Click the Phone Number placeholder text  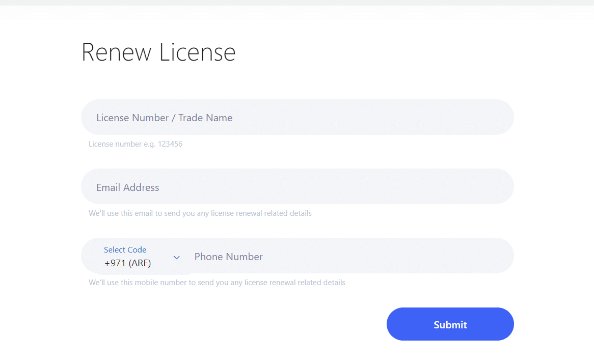point(228,257)
